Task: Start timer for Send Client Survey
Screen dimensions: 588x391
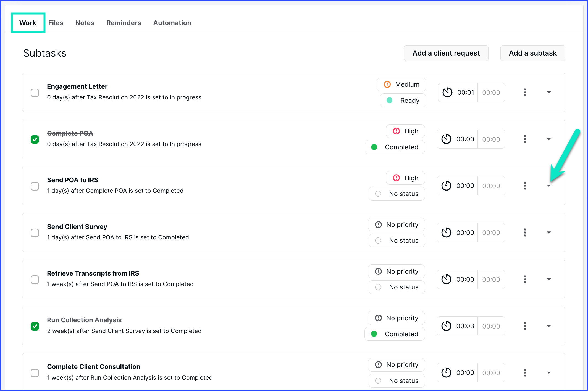Action: [x=446, y=233]
